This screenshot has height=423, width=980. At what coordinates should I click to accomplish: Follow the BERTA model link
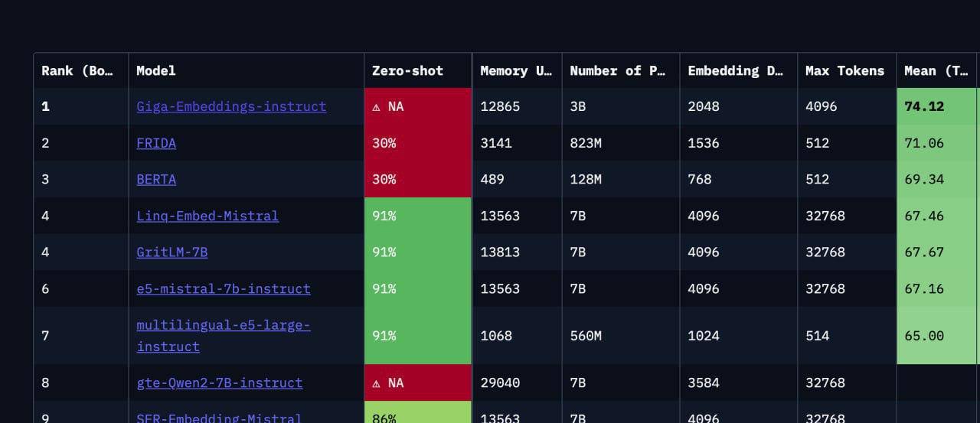coord(156,179)
